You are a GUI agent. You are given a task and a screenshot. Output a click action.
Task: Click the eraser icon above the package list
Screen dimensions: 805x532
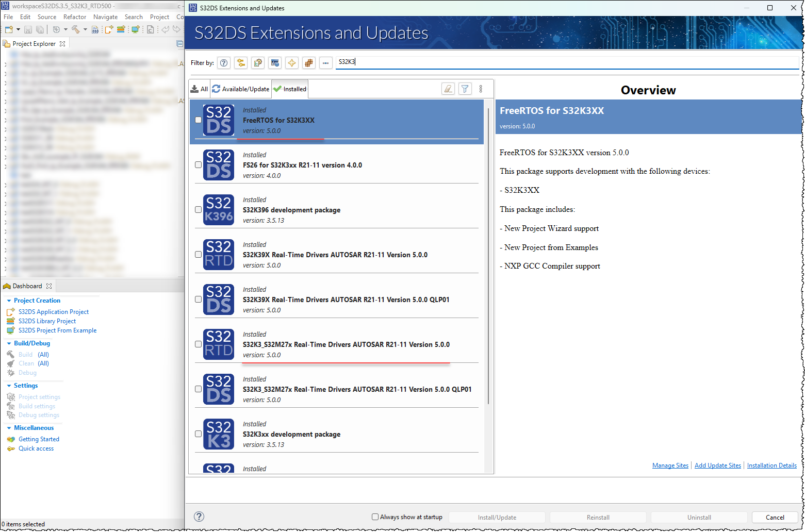coord(448,88)
